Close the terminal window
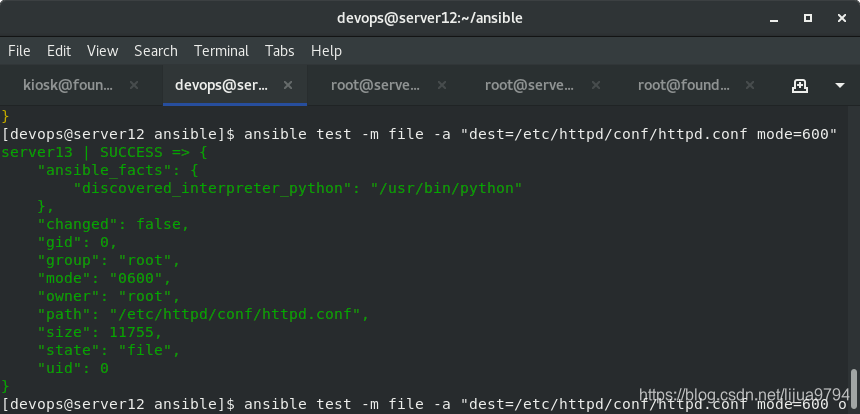 (x=842, y=18)
